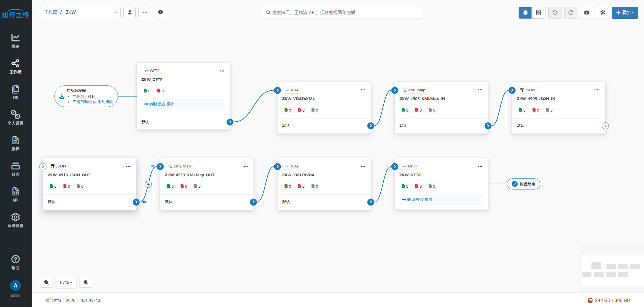Click the undo arrow icon
This screenshot has width=644, height=307.
555,13
